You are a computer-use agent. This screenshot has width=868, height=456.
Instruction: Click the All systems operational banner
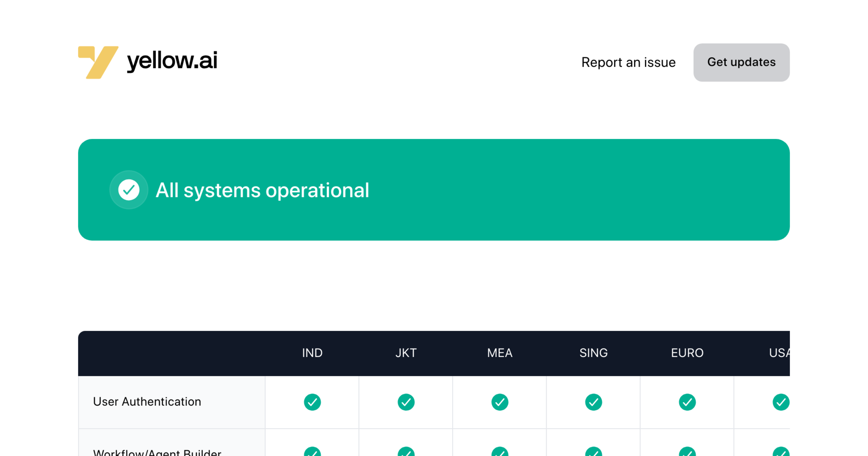[434, 190]
